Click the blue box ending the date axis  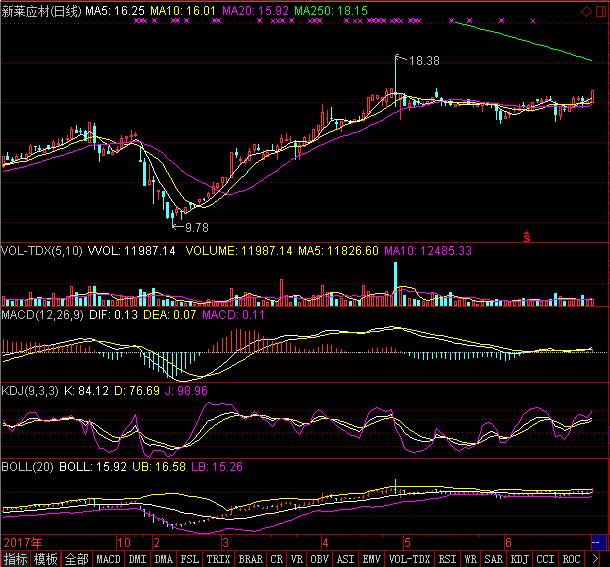point(598,542)
